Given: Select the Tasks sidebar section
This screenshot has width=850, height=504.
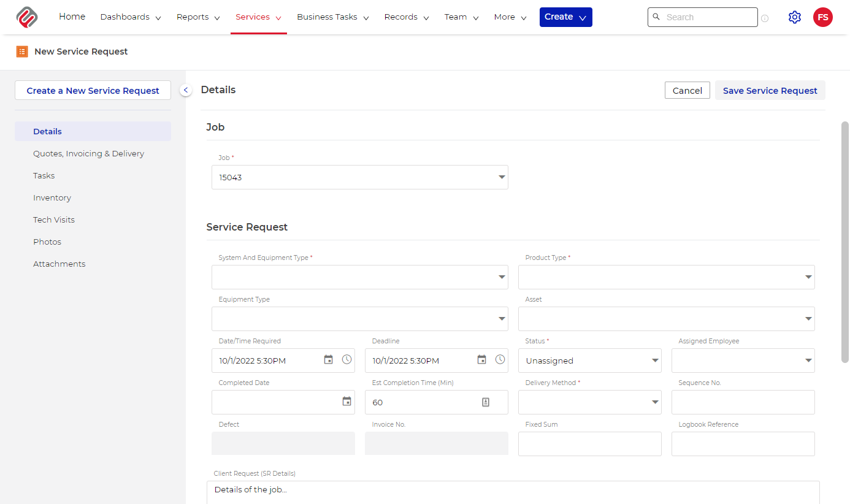Looking at the screenshot, I should coord(93,175).
